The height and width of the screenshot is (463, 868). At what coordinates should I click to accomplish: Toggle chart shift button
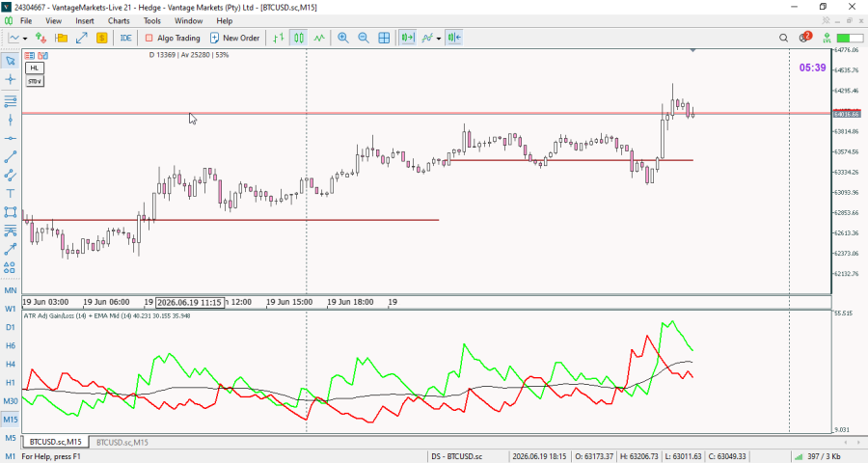click(454, 38)
